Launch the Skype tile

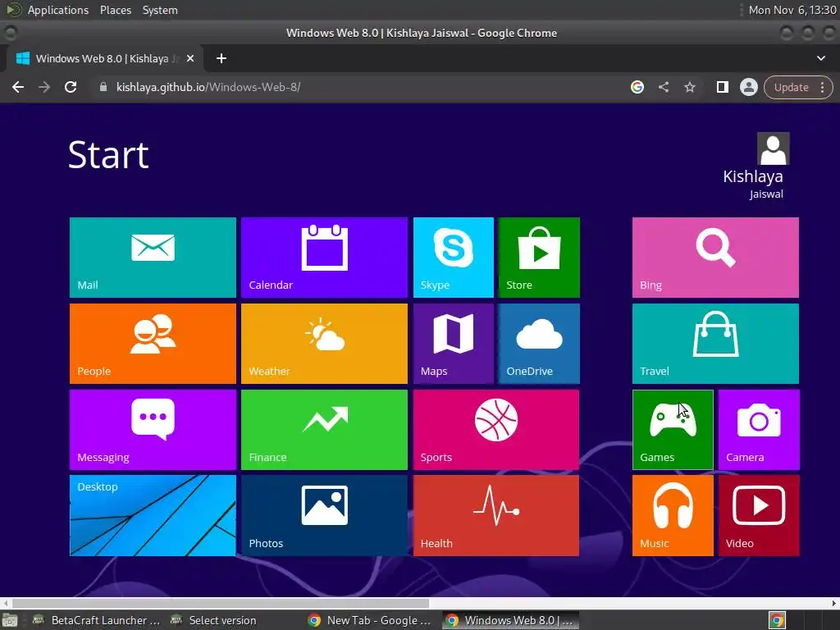(453, 257)
